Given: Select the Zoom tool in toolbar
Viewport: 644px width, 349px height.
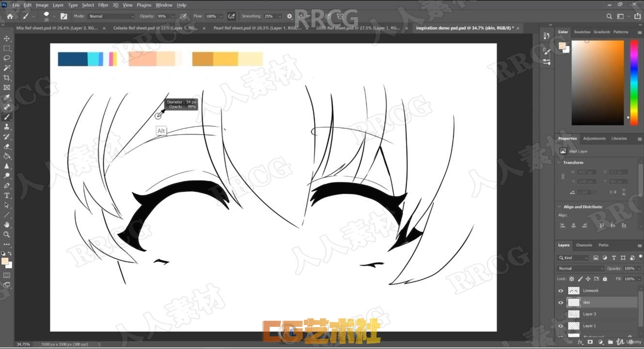Looking at the screenshot, I should coord(7,234).
